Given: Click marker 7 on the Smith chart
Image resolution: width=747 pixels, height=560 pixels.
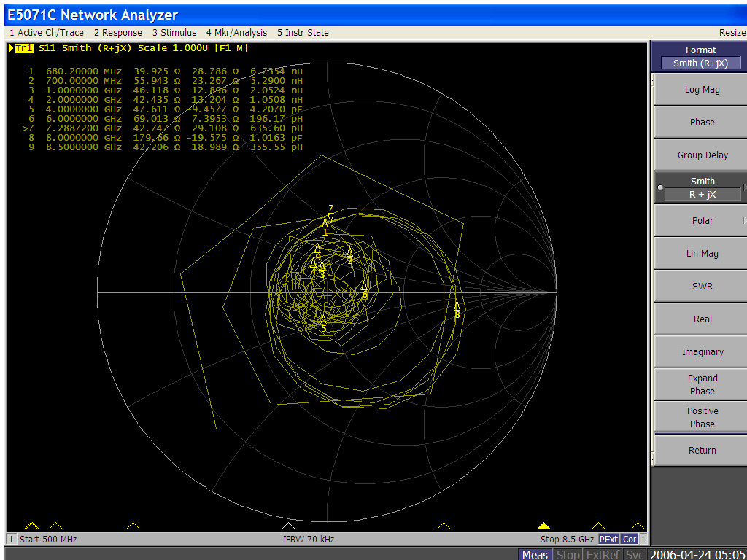Looking at the screenshot, I should 330,214.
